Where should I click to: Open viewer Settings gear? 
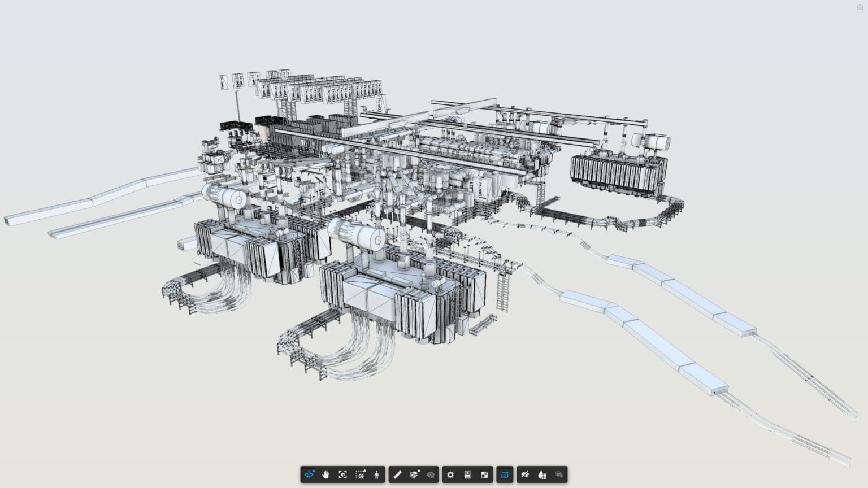click(x=450, y=474)
